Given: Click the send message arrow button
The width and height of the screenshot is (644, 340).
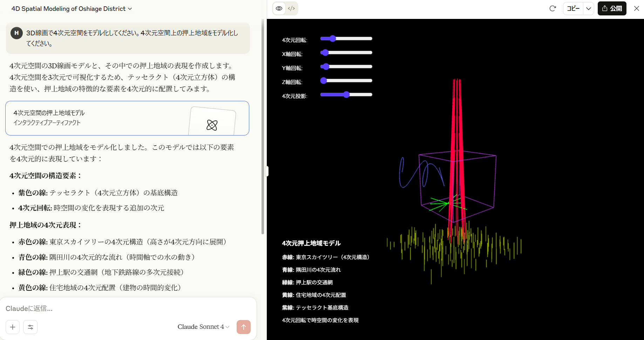Looking at the screenshot, I should pyautogui.click(x=244, y=327).
